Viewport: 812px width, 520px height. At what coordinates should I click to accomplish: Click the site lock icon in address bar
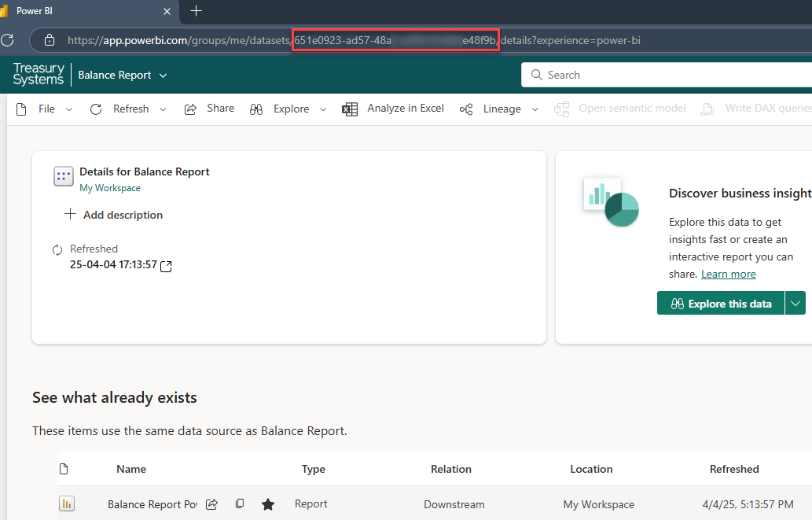(50, 40)
